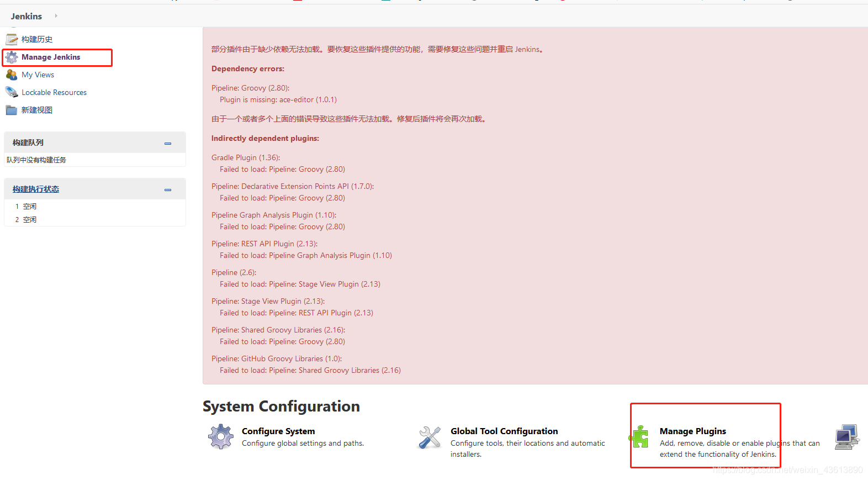This screenshot has height=480, width=868.
Task: Open Manage Jenkins in the sidebar
Action: [x=51, y=57]
